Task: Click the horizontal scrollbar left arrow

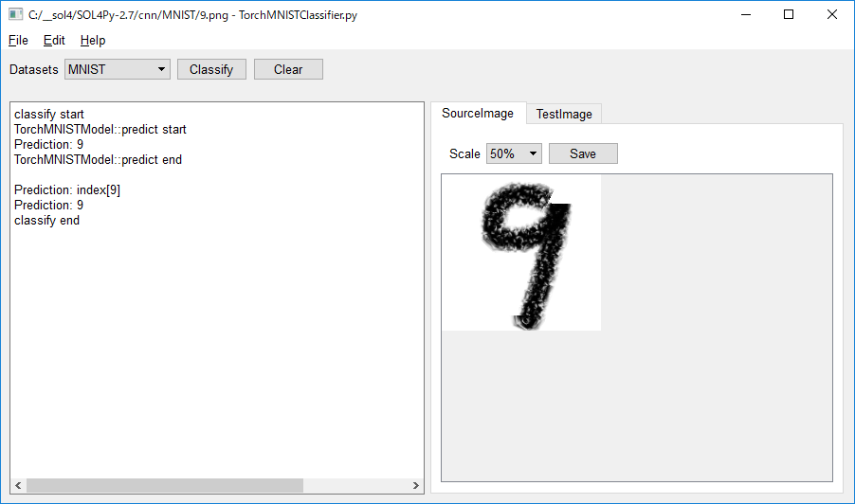Action: click(x=18, y=485)
